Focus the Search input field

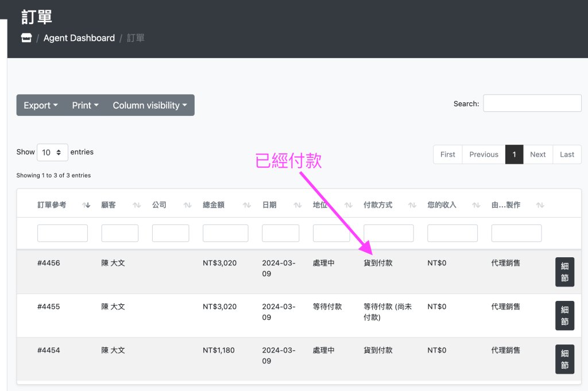click(532, 103)
